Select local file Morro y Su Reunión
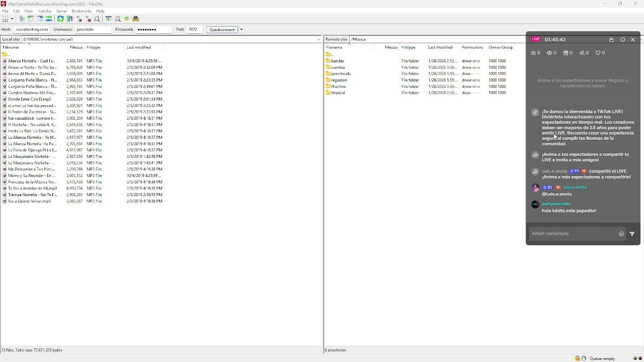 click(30, 175)
